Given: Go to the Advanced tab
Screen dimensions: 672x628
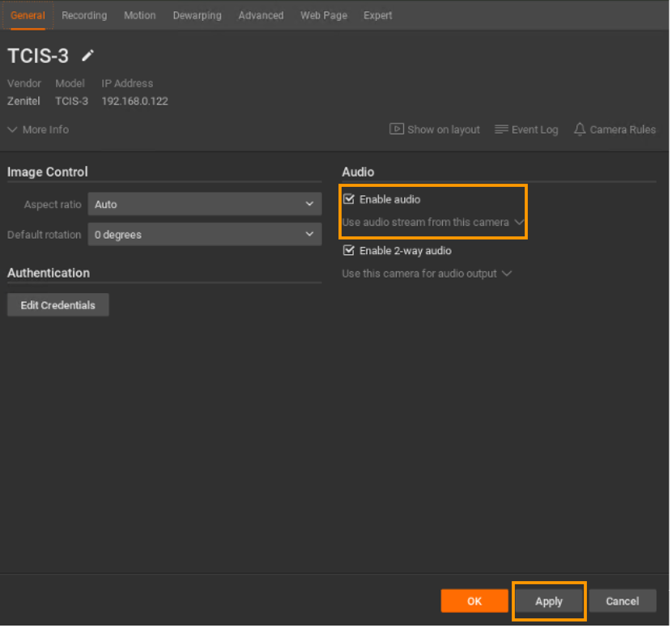Looking at the screenshot, I should point(261,15).
